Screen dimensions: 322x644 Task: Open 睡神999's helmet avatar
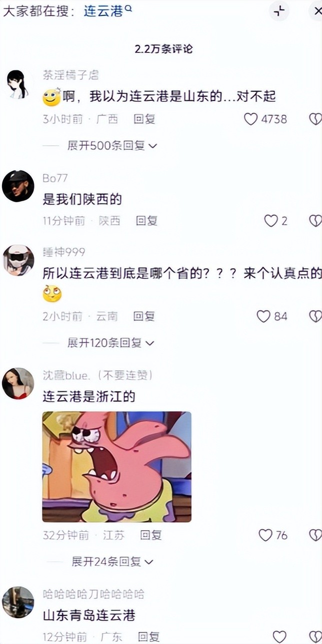click(x=18, y=260)
